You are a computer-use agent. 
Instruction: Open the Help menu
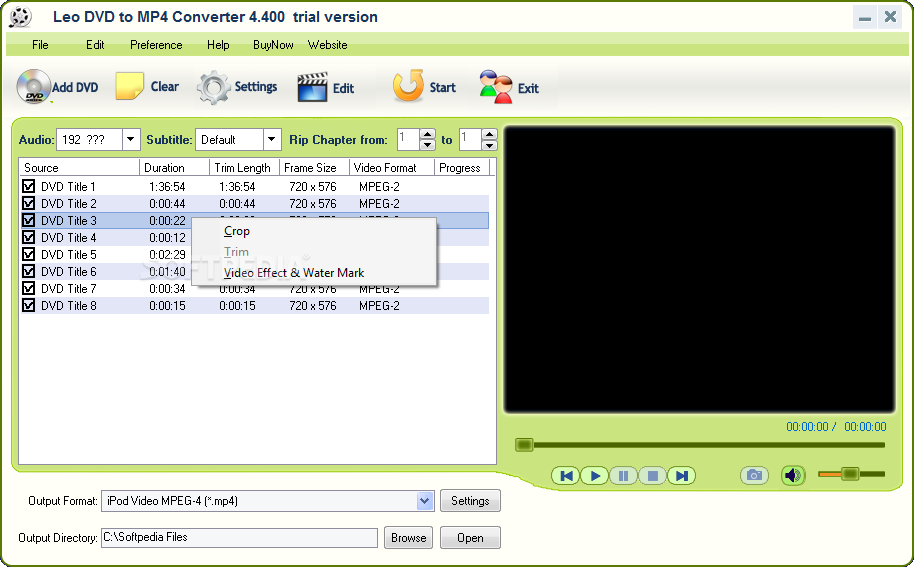click(218, 45)
